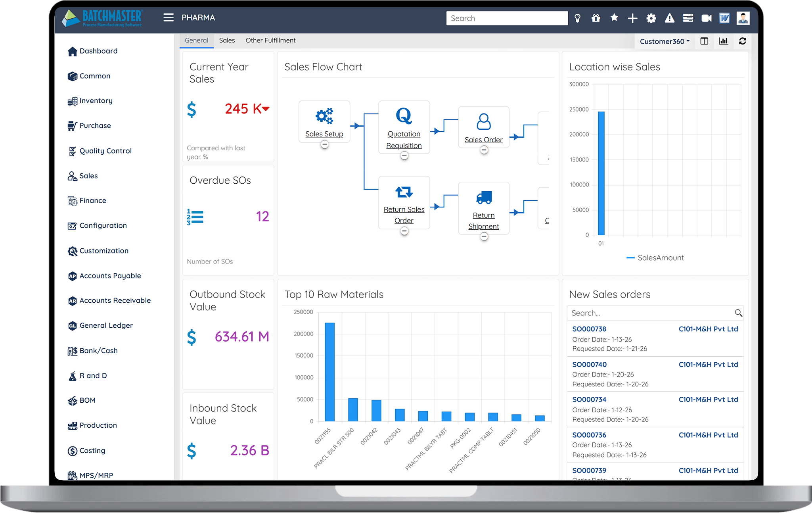Click the plus add icon
This screenshot has height=513, width=812.
632,18
